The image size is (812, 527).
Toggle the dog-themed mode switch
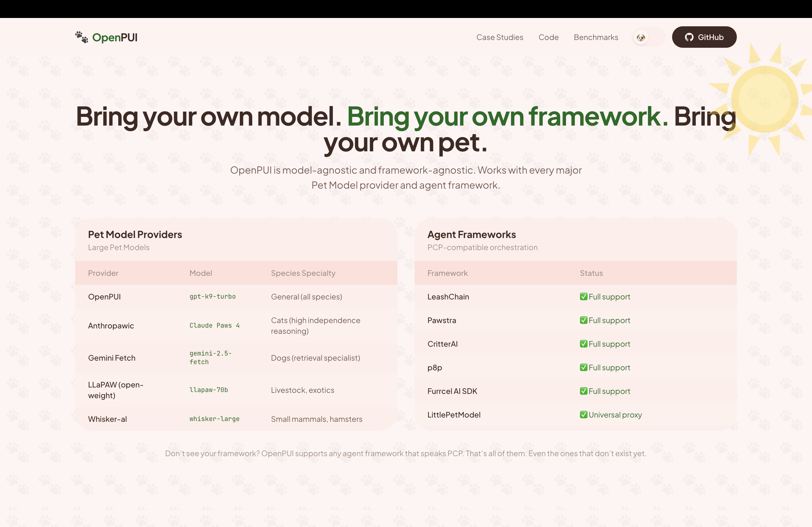(x=646, y=38)
